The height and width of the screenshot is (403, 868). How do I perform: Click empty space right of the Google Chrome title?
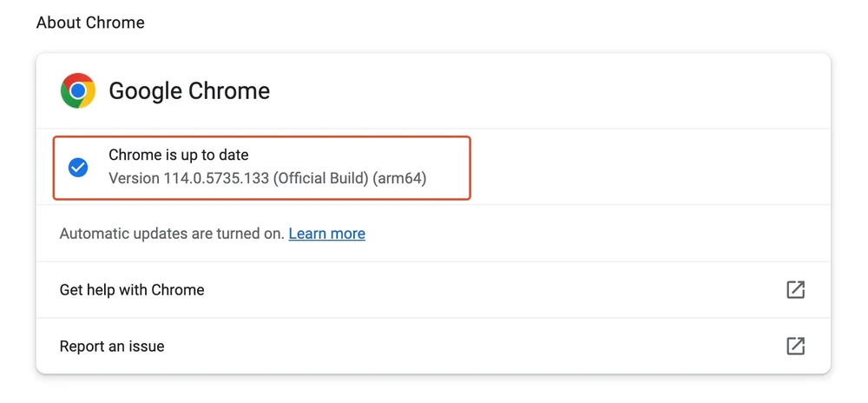point(538,90)
